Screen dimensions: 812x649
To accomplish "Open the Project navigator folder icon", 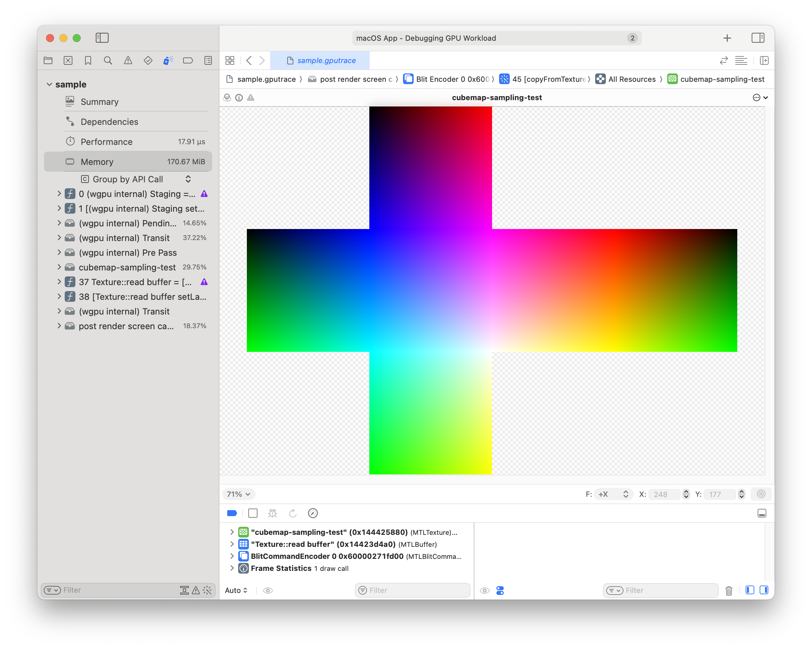I will pos(48,60).
